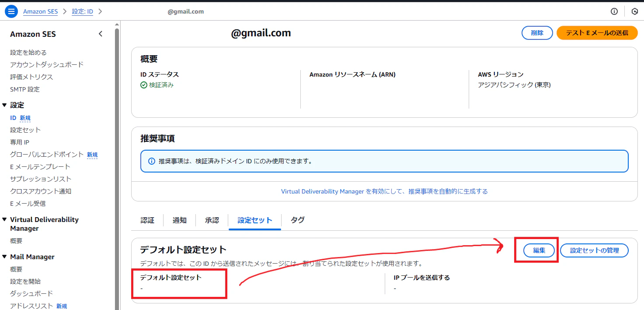Open サプレッションリスト in sidebar

click(41, 179)
